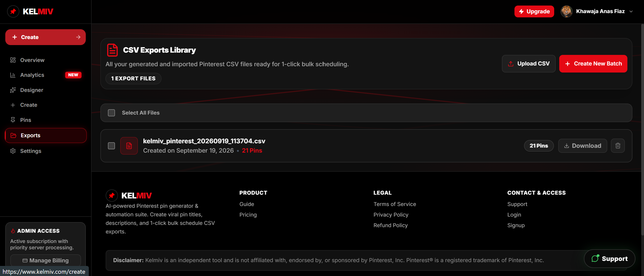Download the kelmiv_pinterest CSV file
644x276 pixels.
[x=583, y=146]
